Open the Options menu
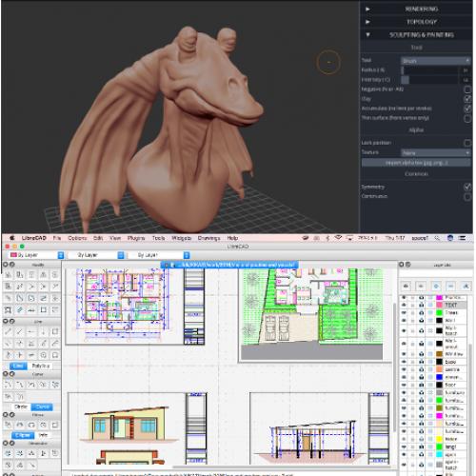Viewport: 476px width, 476px height. (x=77, y=238)
